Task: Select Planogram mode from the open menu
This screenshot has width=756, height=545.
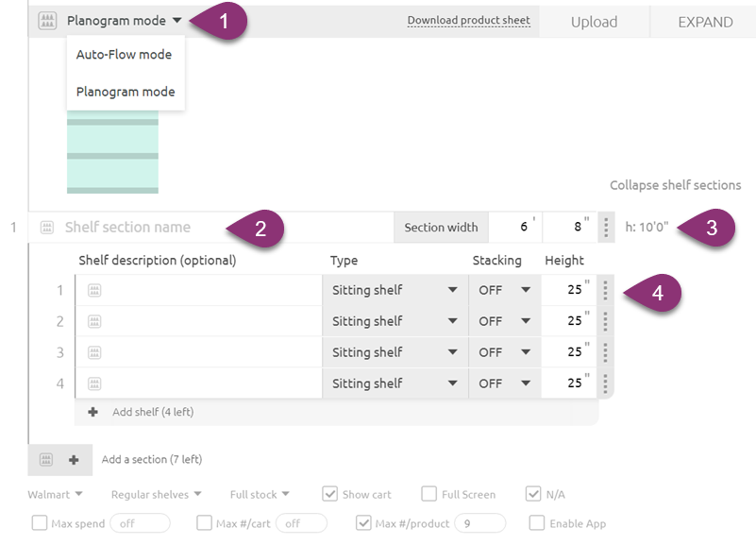Action: coord(126,92)
